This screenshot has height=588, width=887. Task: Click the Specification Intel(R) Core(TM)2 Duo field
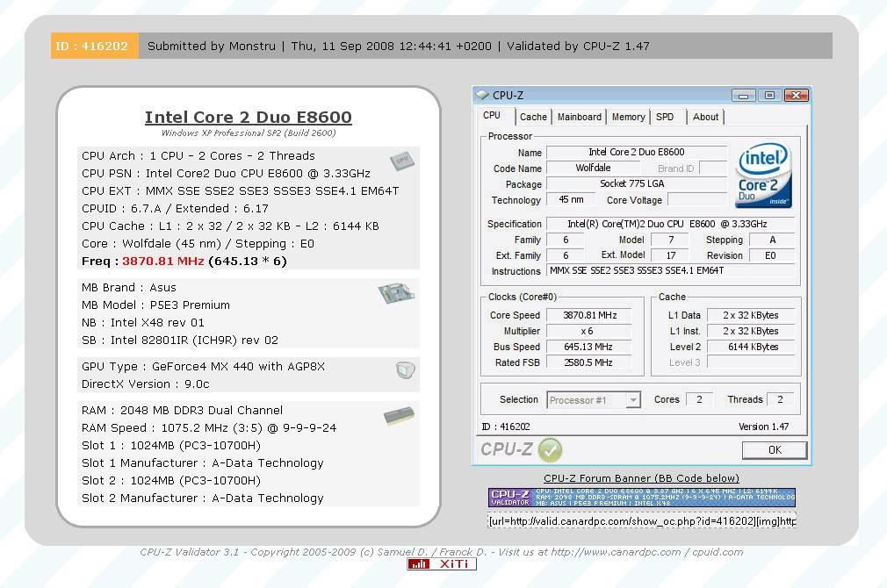tap(670, 224)
